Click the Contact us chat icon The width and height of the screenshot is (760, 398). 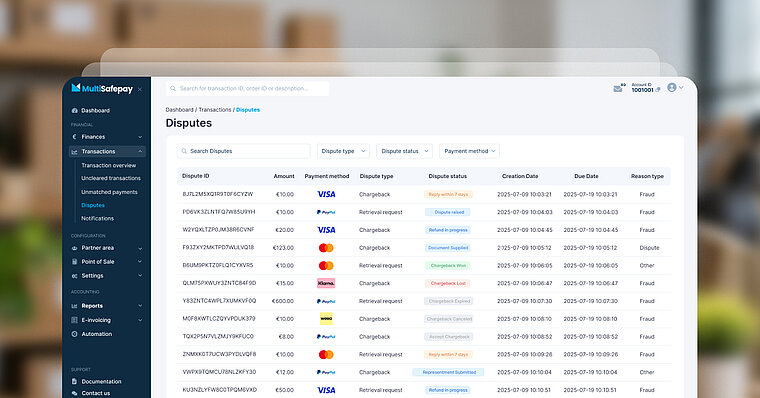75,393
